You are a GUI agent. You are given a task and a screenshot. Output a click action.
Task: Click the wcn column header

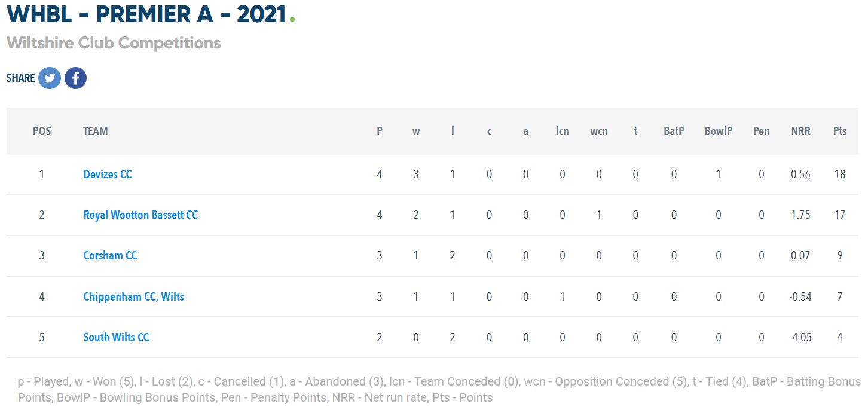599,131
